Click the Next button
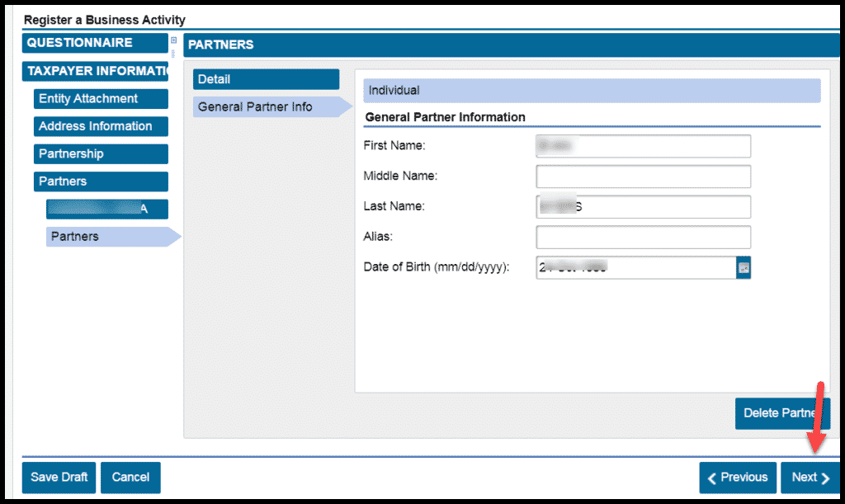 click(x=810, y=478)
